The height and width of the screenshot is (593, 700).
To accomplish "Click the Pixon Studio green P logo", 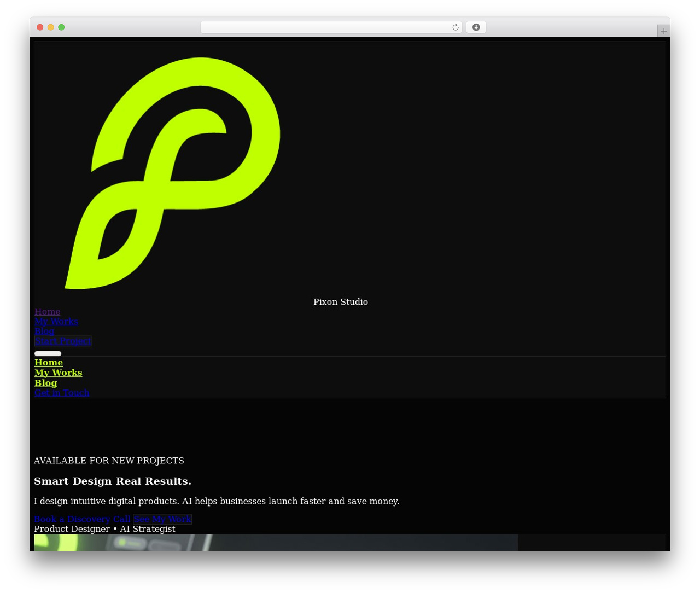I will click(x=173, y=173).
